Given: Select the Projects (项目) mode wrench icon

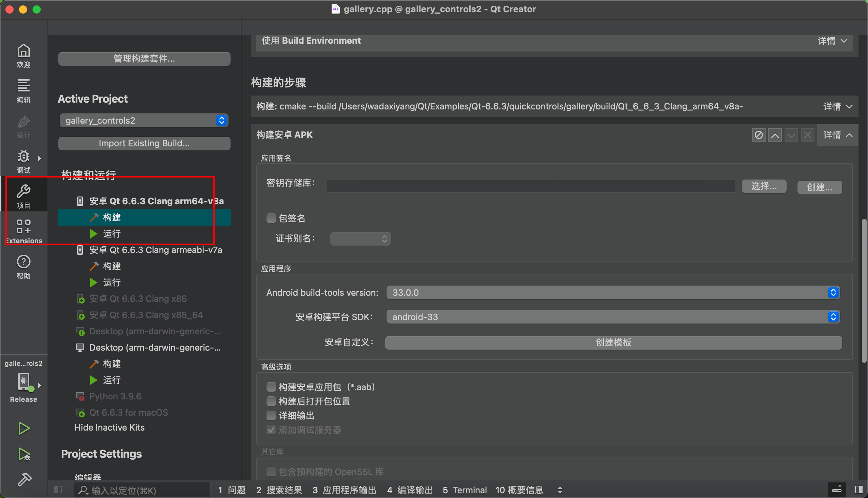Looking at the screenshot, I should tap(23, 196).
